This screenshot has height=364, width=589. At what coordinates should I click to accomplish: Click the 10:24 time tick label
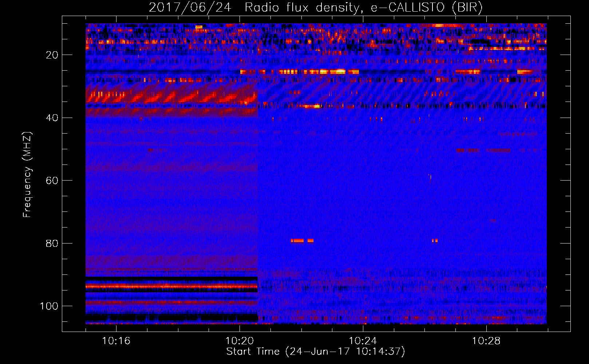pos(363,341)
